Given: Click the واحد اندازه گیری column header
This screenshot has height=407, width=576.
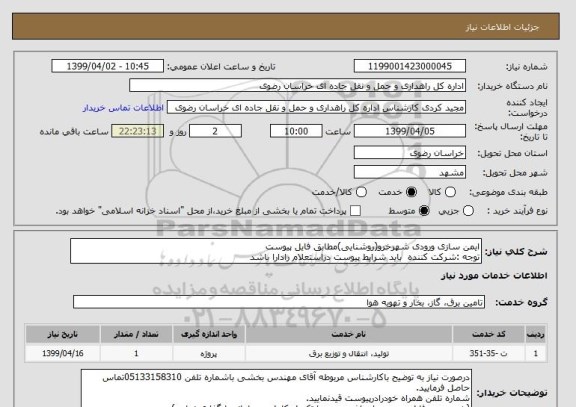Looking at the screenshot, I should 209,334.
